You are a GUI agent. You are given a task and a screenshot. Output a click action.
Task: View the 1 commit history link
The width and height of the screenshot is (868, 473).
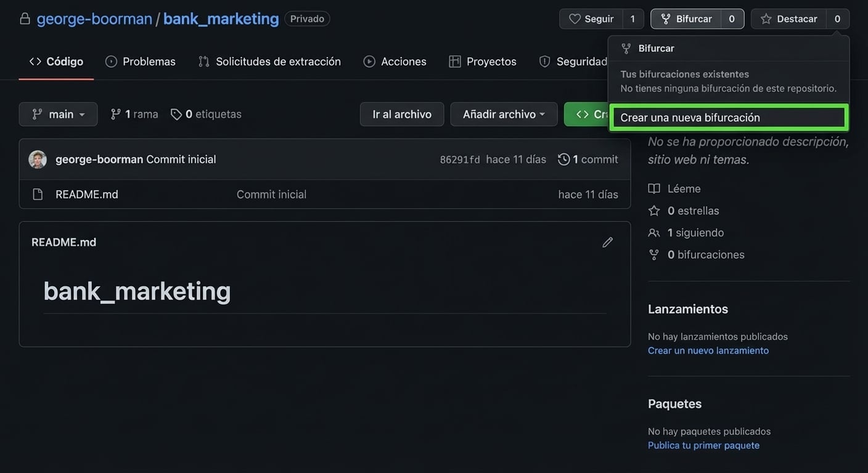[x=588, y=160]
